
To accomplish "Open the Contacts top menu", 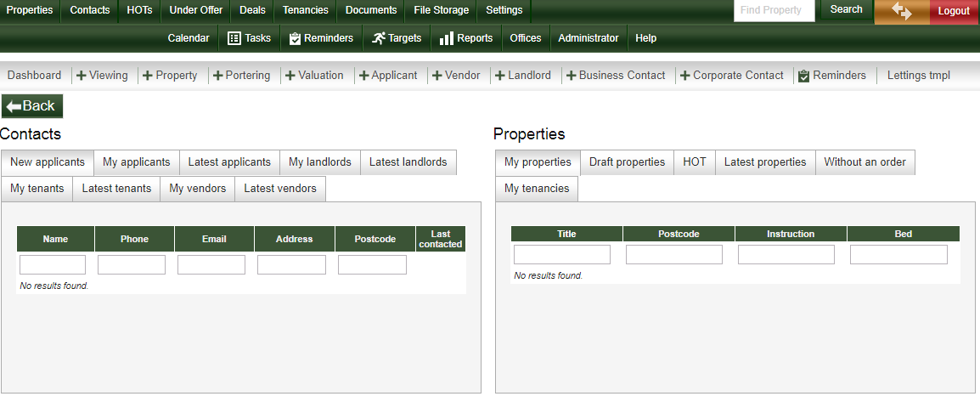I will [x=90, y=11].
